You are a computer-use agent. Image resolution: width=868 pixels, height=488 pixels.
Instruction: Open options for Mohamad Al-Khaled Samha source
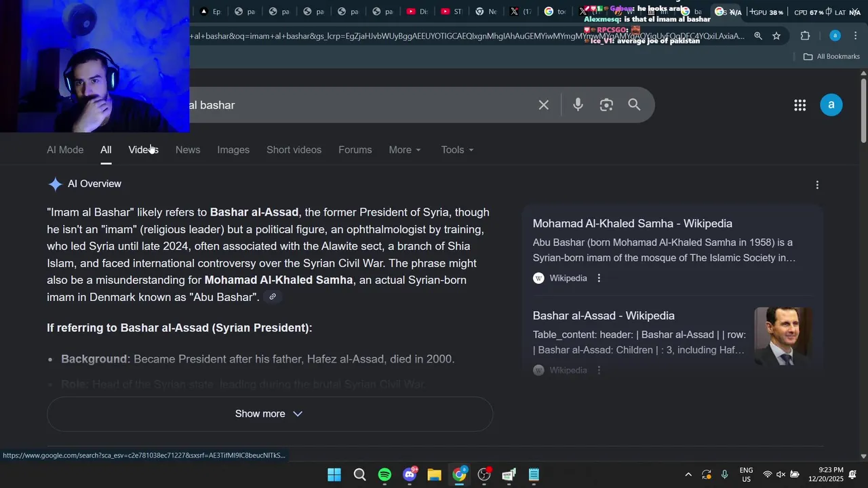click(x=599, y=278)
